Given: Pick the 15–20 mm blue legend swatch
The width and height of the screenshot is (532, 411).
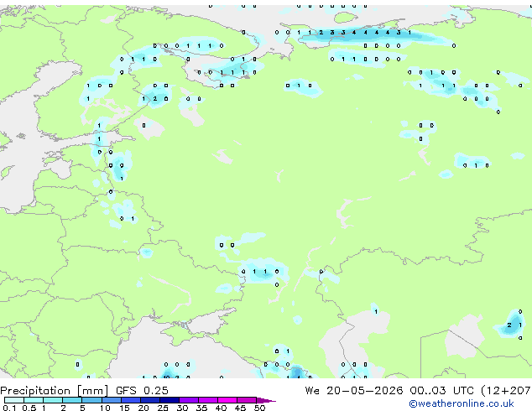Looking at the screenshot, I should (x=131, y=400).
